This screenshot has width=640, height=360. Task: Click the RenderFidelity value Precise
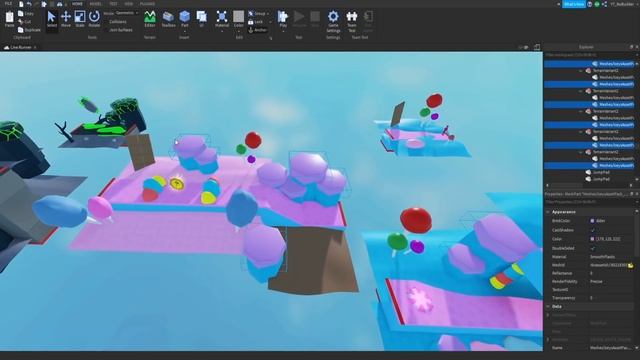(x=596, y=282)
